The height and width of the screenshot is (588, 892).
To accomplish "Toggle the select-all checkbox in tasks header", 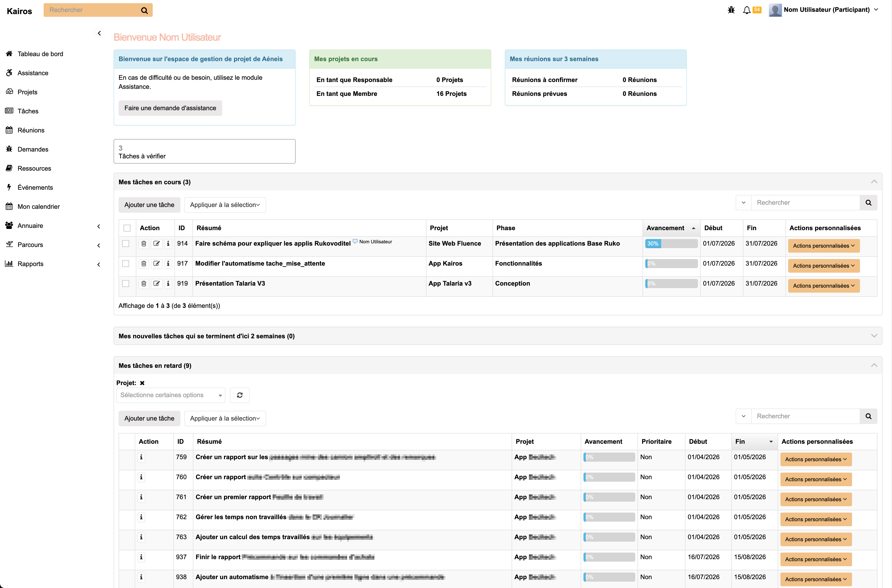I will 127,228.
